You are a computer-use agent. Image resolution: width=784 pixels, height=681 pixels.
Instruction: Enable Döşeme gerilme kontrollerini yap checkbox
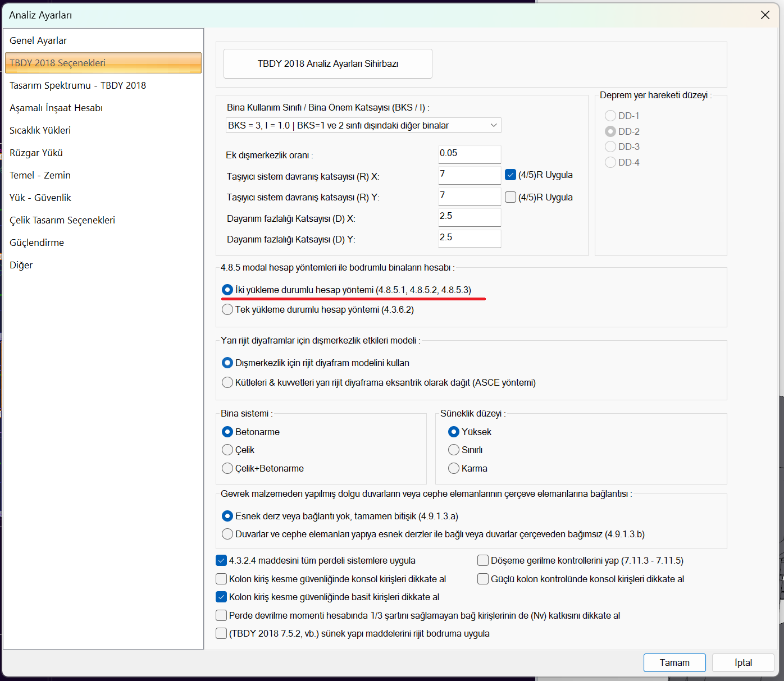coord(483,560)
